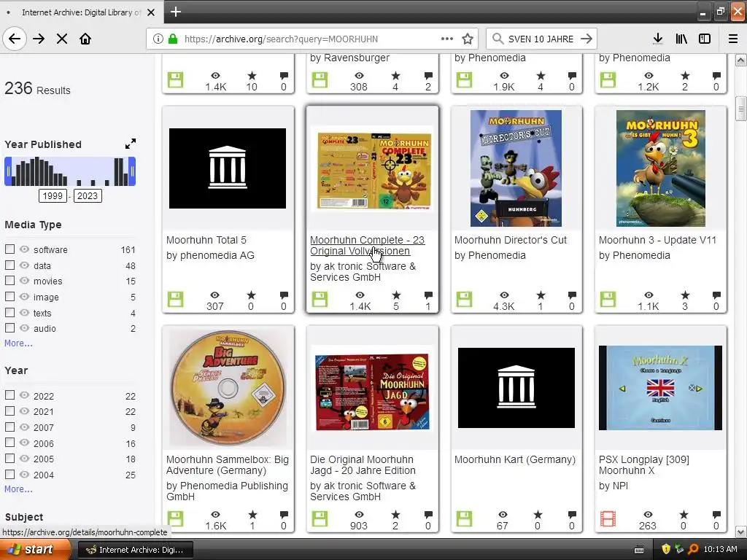Click the keyboard icon in taskbar
This screenshot has width=747, height=560.
(639, 550)
